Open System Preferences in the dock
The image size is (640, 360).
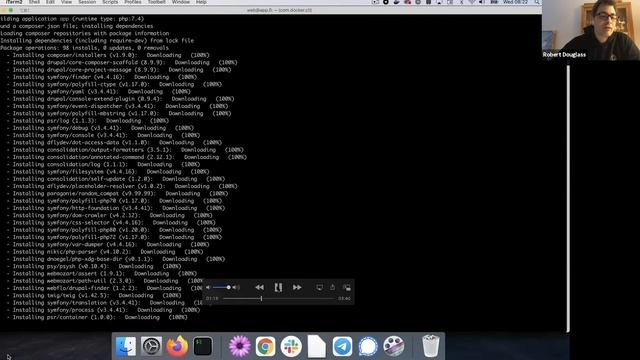[151, 346]
